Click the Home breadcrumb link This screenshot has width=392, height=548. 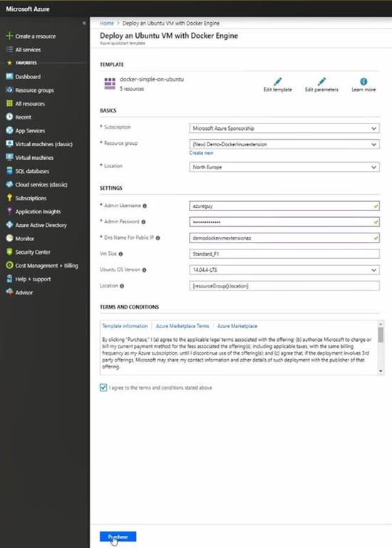[x=107, y=23]
